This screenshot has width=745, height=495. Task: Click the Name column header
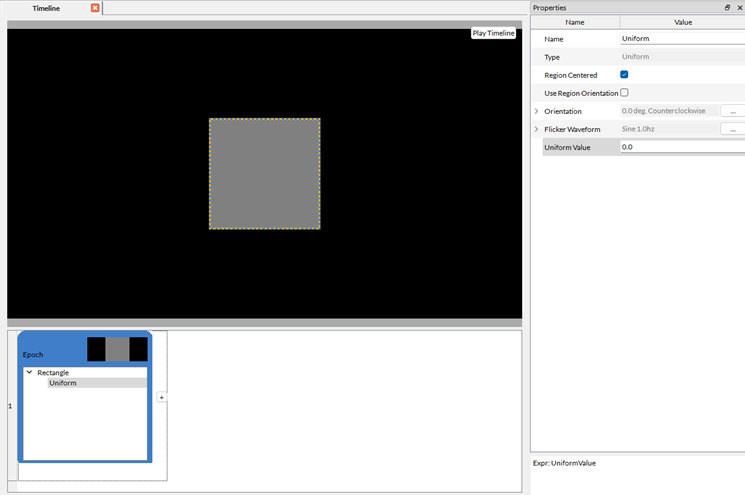575,21
